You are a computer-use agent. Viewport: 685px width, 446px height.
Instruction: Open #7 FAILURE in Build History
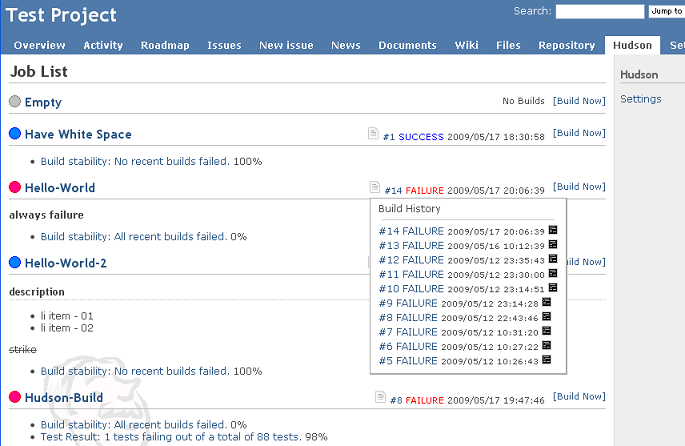pyautogui.click(x=408, y=332)
